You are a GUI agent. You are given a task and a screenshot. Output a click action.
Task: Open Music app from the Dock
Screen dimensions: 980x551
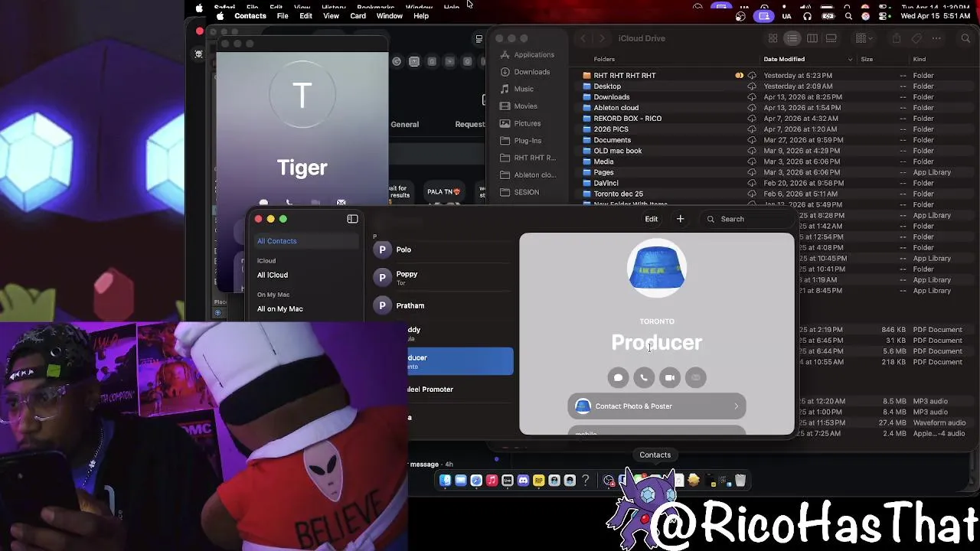[x=492, y=481]
